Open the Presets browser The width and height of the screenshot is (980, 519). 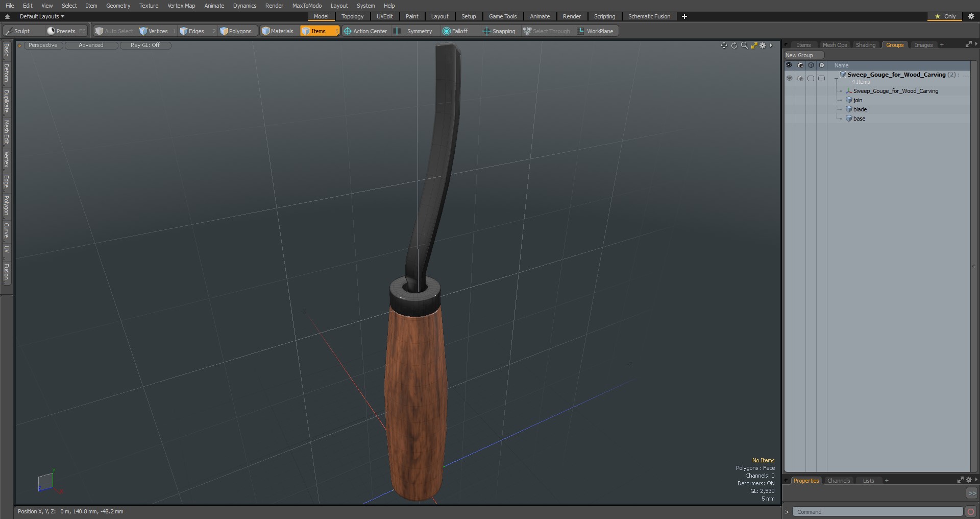tap(66, 31)
